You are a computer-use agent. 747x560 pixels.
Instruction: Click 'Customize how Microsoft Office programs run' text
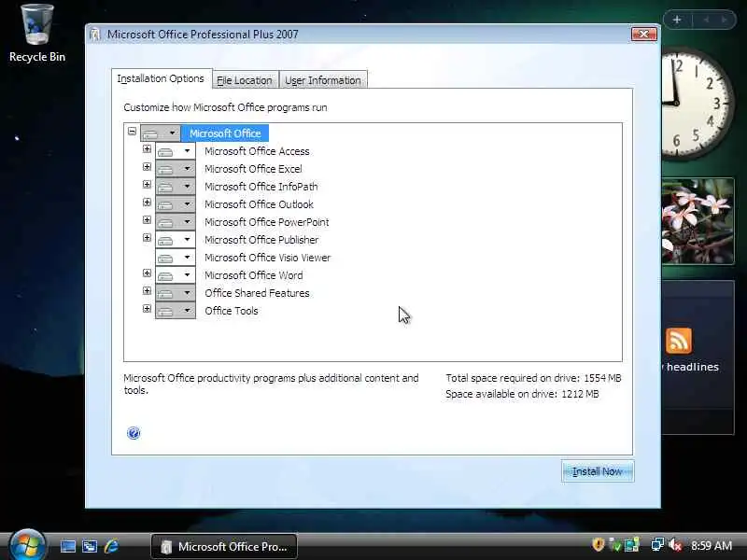[225, 107]
